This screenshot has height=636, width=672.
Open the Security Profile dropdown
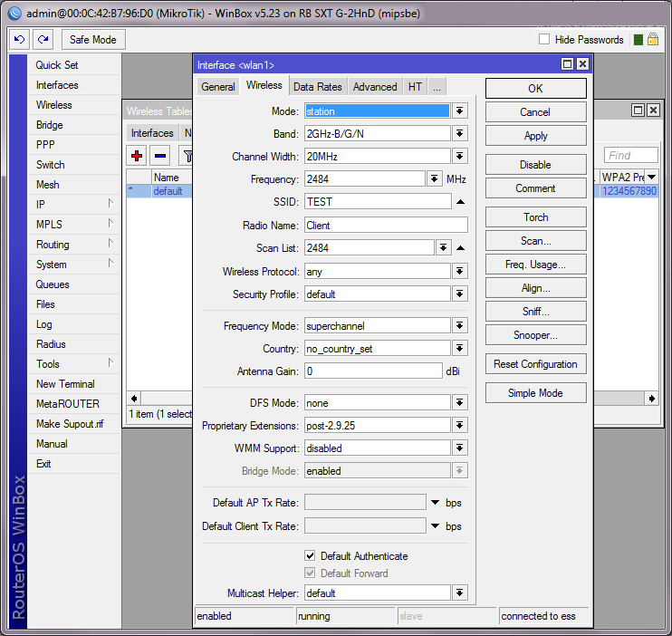click(x=459, y=294)
